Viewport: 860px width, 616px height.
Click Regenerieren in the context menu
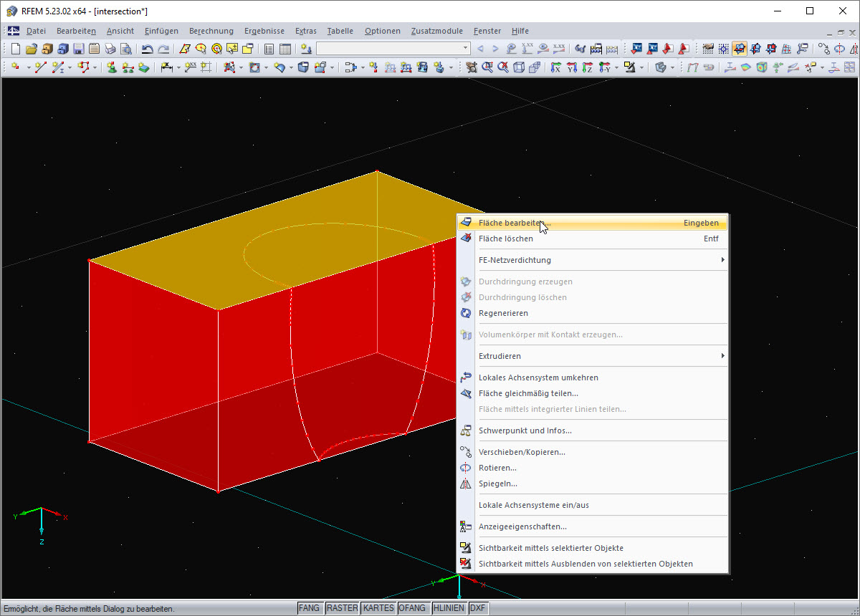pos(503,313)
